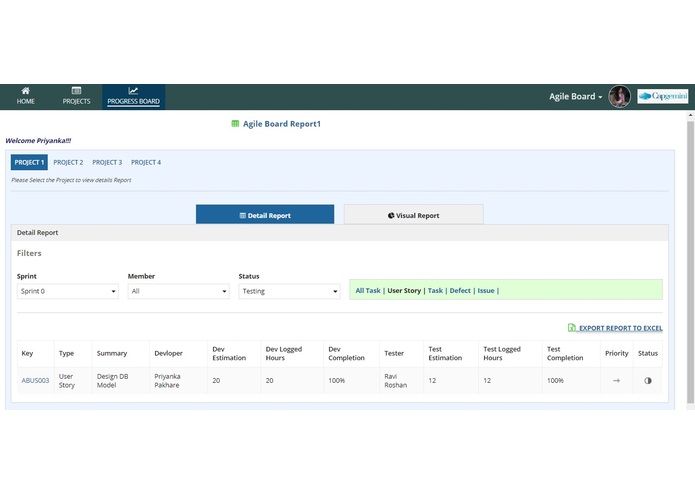
Task: Click the priority arrow icon for ABUS003
Action: click(x=616, y=381)
